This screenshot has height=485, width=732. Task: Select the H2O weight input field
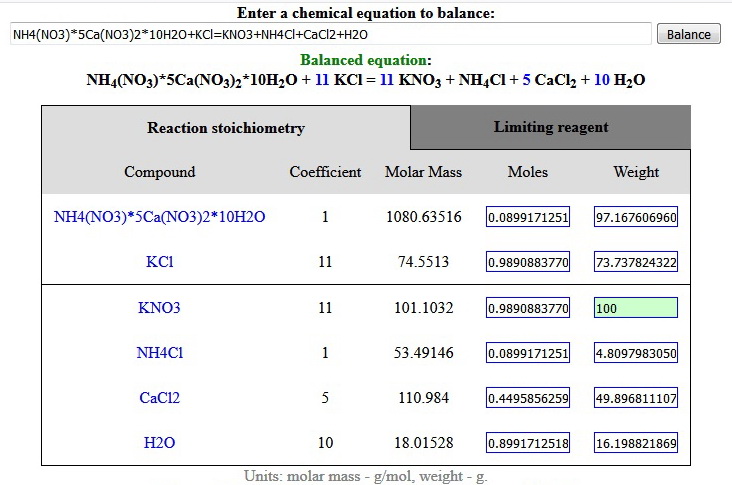[x=636, y=443]
